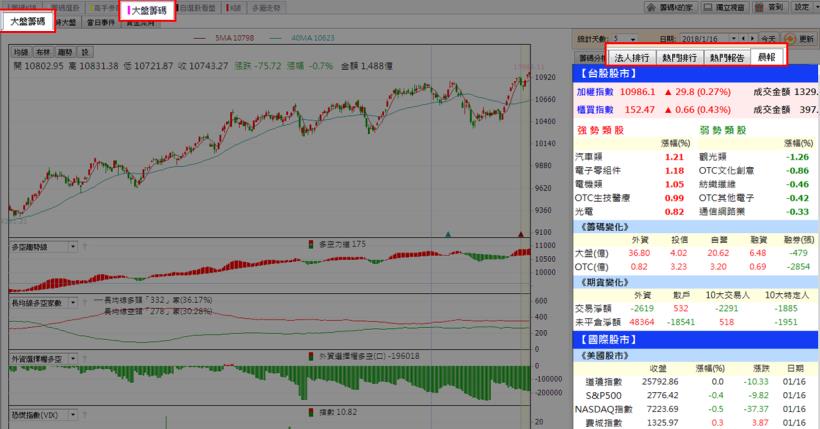This screenshot has height=429, width=820.
Task: Click 紡織纖維 in weak sectors list
Action: pyautogui.click(x=717, y=184)
